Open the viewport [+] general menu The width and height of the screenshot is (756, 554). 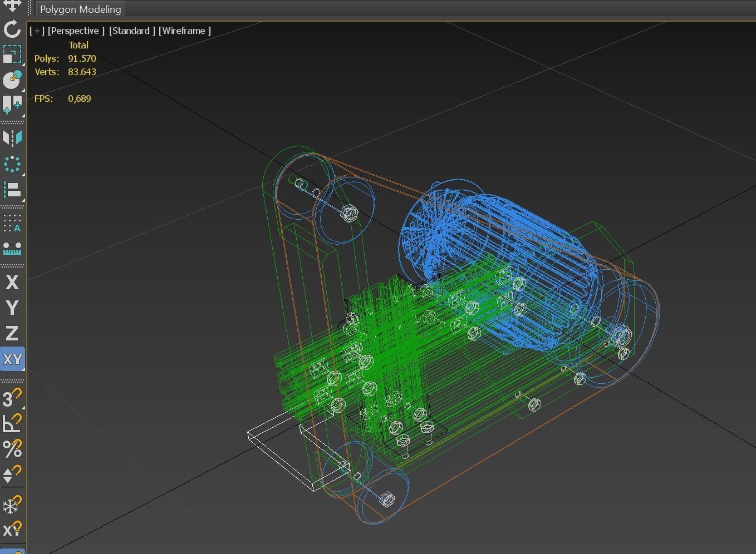pyautogui.click(x=37, y=31)
